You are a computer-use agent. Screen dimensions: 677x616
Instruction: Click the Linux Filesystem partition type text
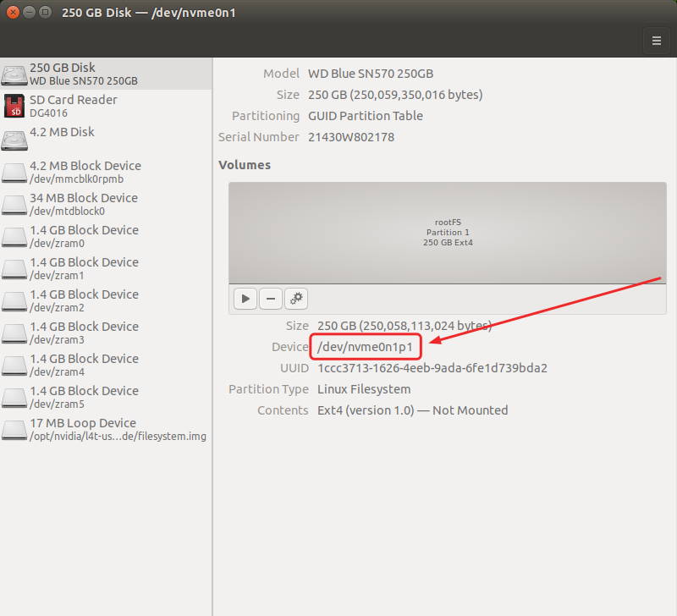tap(364, 389)
